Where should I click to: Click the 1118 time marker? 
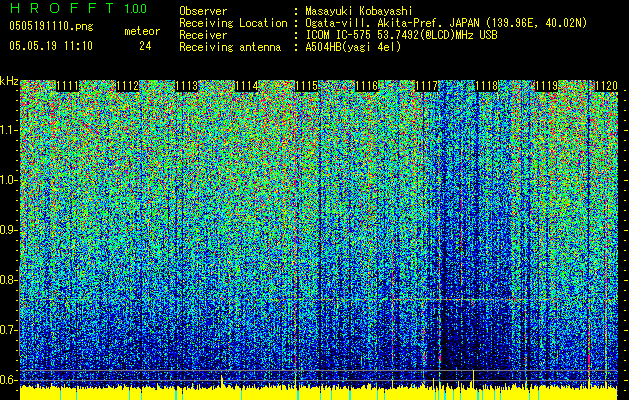point(487,86)
